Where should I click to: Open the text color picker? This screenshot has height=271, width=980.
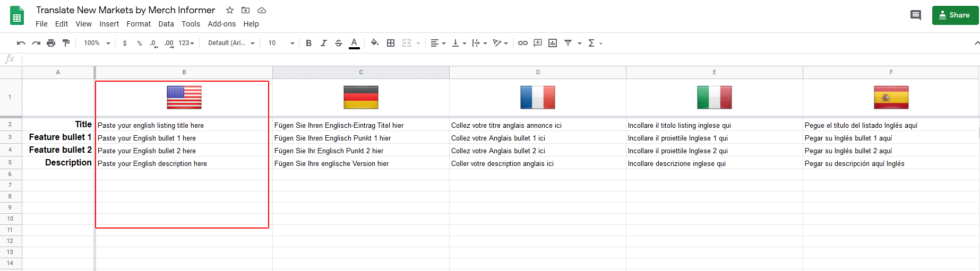[354, 43]
